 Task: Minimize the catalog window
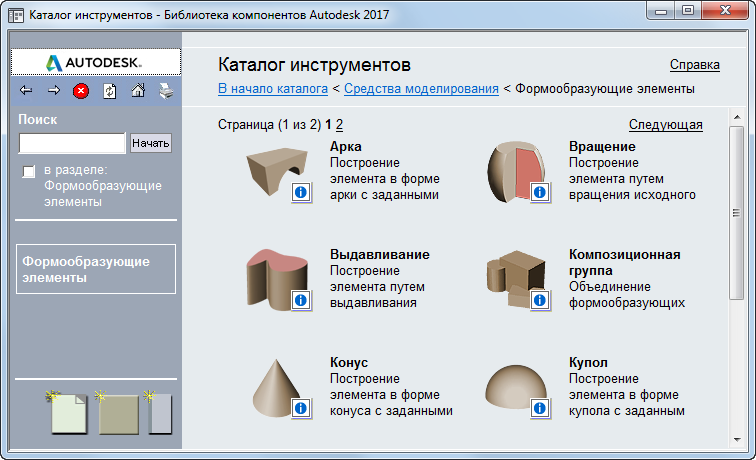click(661, 11)
